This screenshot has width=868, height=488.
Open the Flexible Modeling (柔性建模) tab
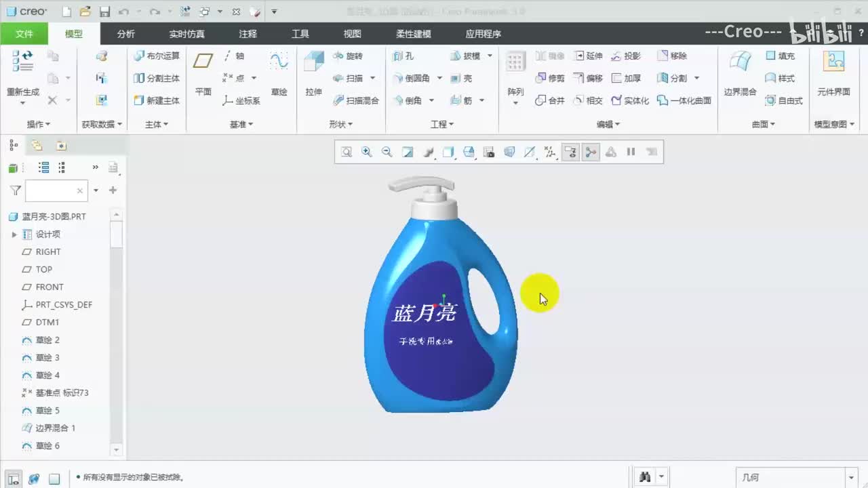[x=413, y=34]
